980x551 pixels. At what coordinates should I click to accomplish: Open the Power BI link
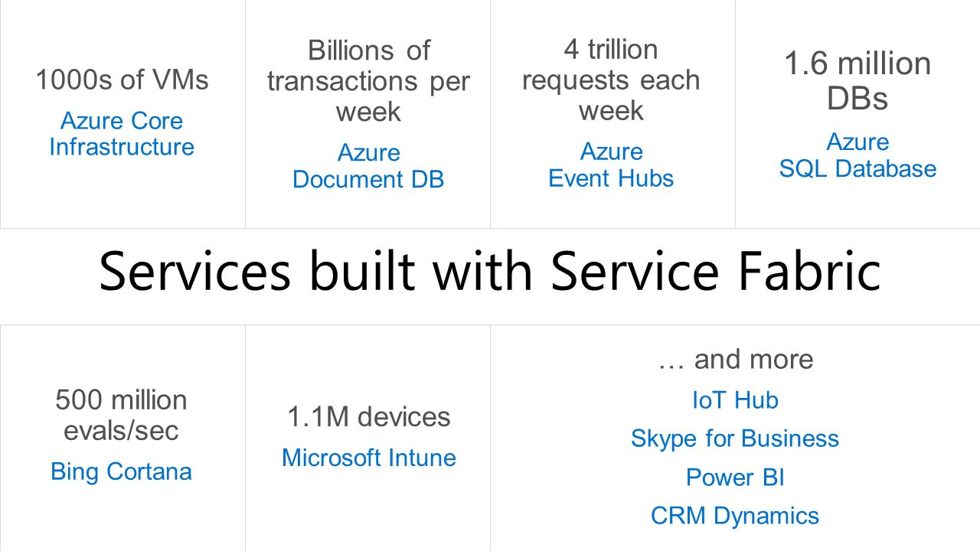coord(735,478)
